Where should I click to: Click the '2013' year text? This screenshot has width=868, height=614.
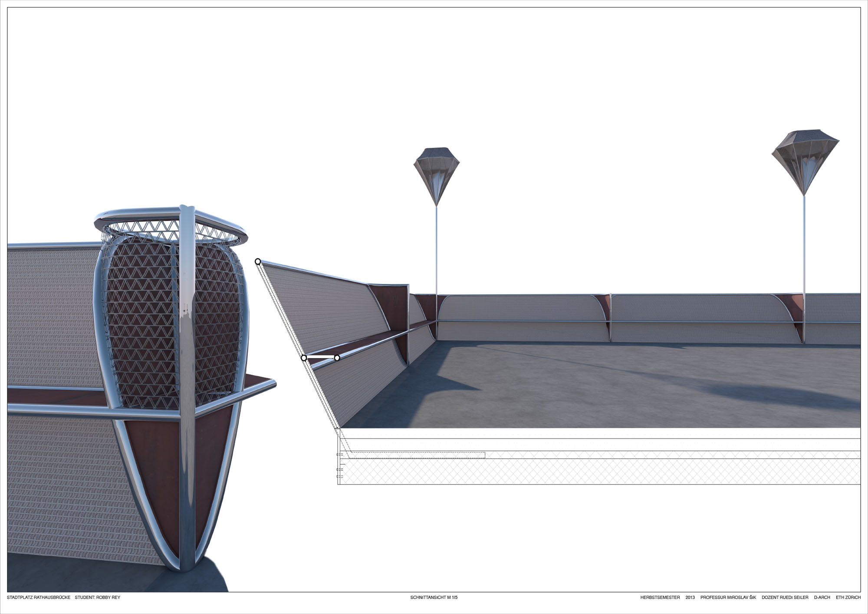tap(690, 597)
